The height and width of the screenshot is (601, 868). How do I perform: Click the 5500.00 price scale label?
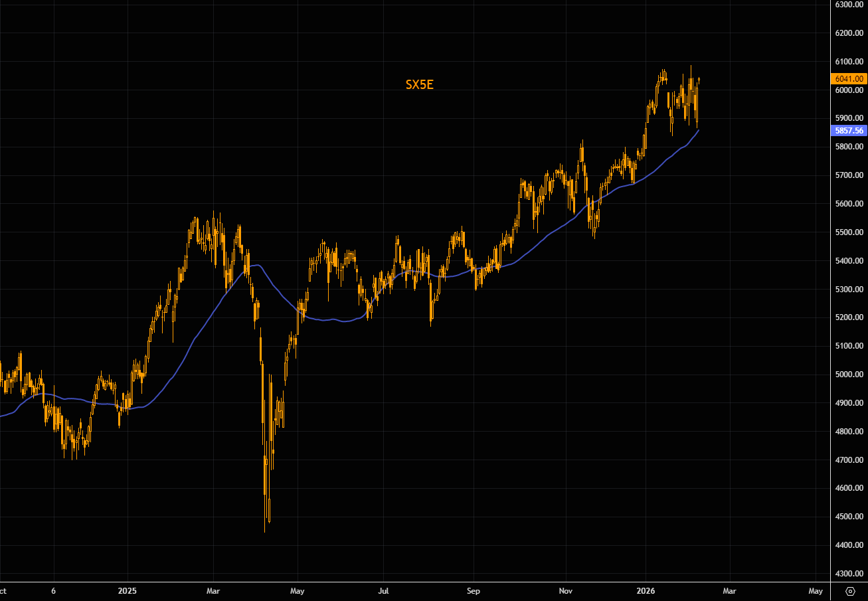pyautogui.click(x=849, y=232)
